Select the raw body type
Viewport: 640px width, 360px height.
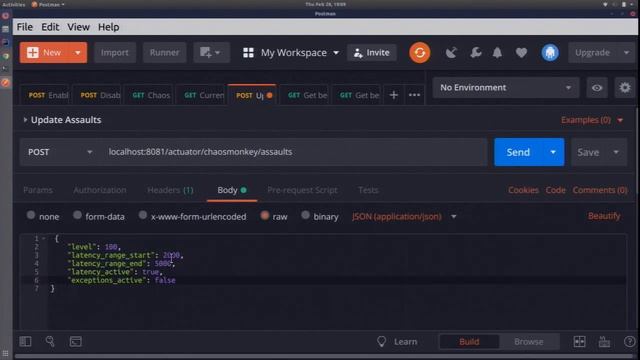click(264, 215)
